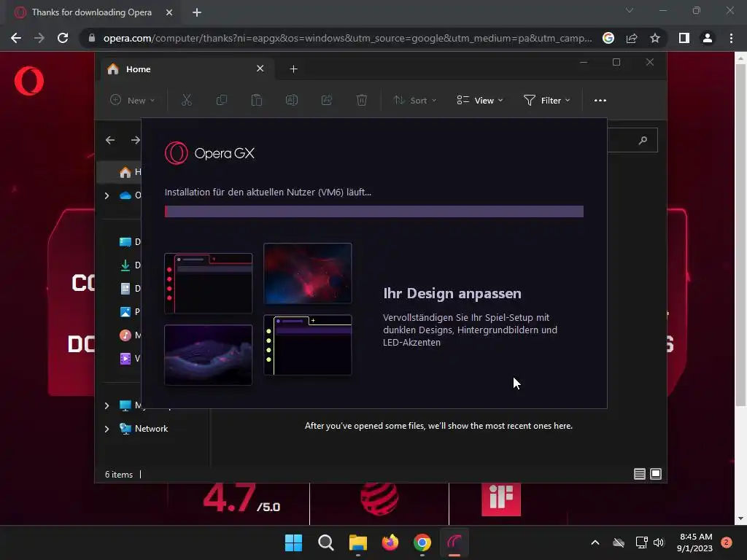Open Chrome tab search chevron
Image resolution: width=747 pixels, height=560 pixels.
pos(630,10)
